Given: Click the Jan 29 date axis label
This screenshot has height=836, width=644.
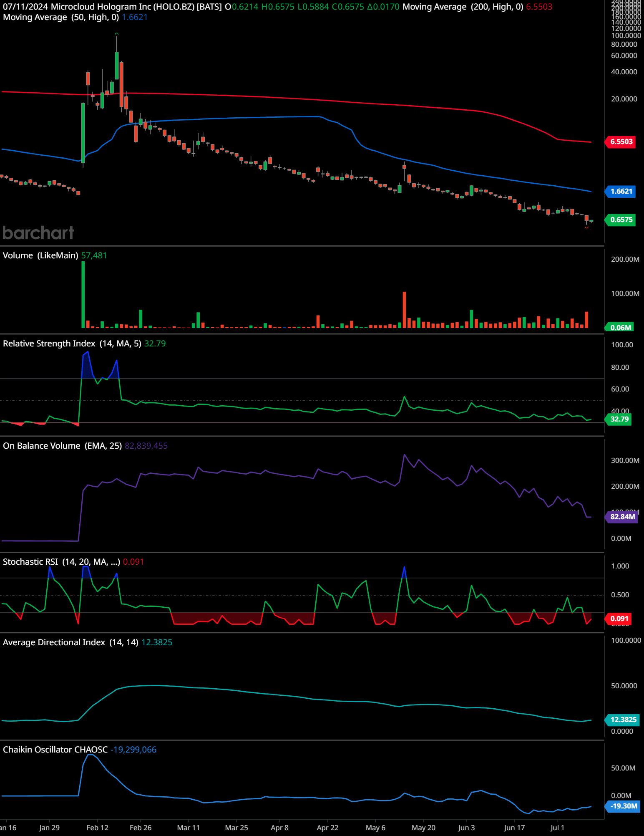Looking at the screenshot, I should 49,828.
